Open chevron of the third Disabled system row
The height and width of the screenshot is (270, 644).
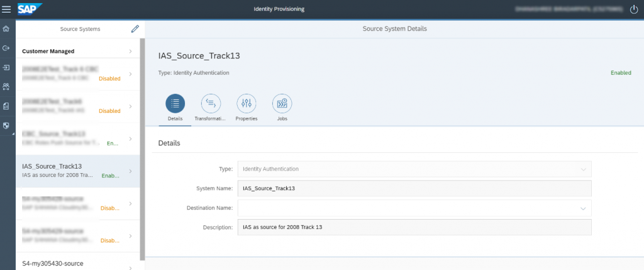(131, 203)
